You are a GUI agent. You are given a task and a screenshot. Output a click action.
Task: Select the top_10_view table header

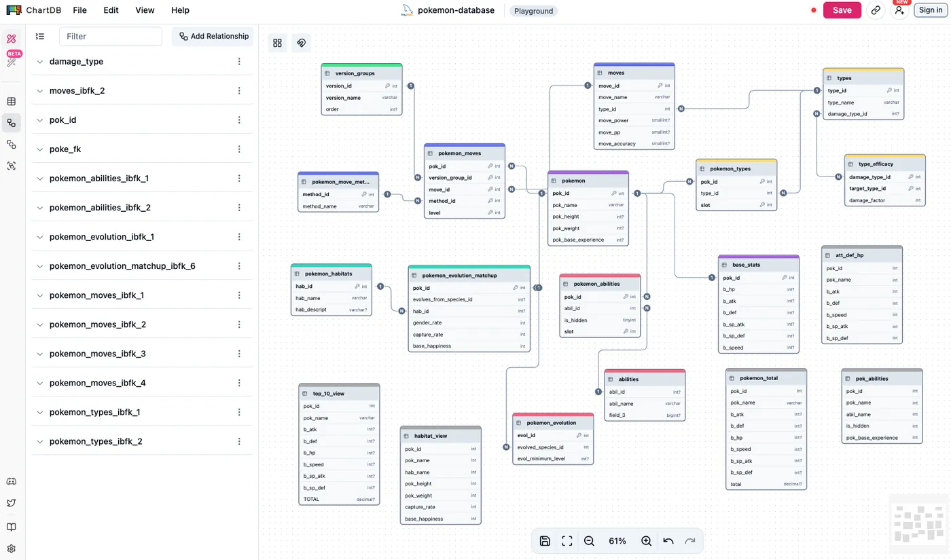click(x=339, y=393)
